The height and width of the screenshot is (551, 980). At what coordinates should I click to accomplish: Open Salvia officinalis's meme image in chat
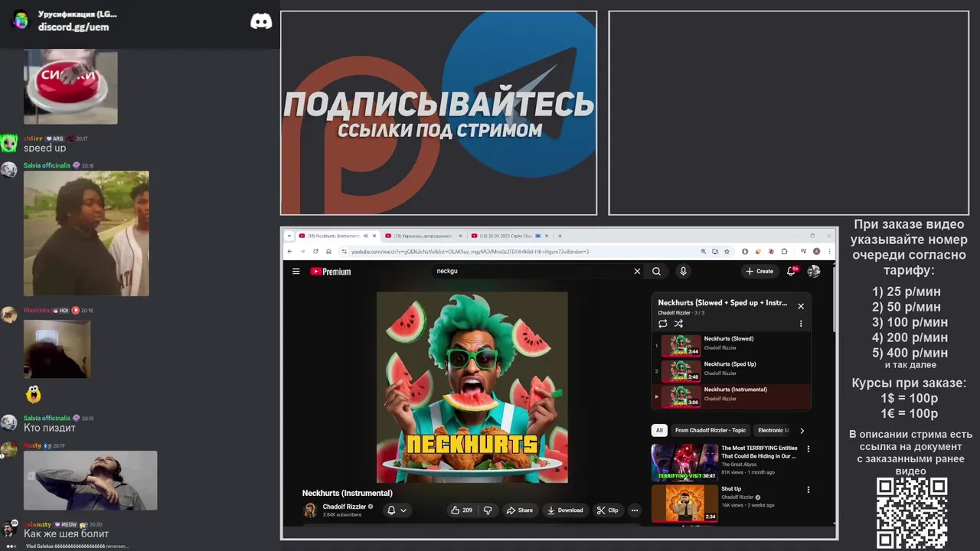click(87, 233)
